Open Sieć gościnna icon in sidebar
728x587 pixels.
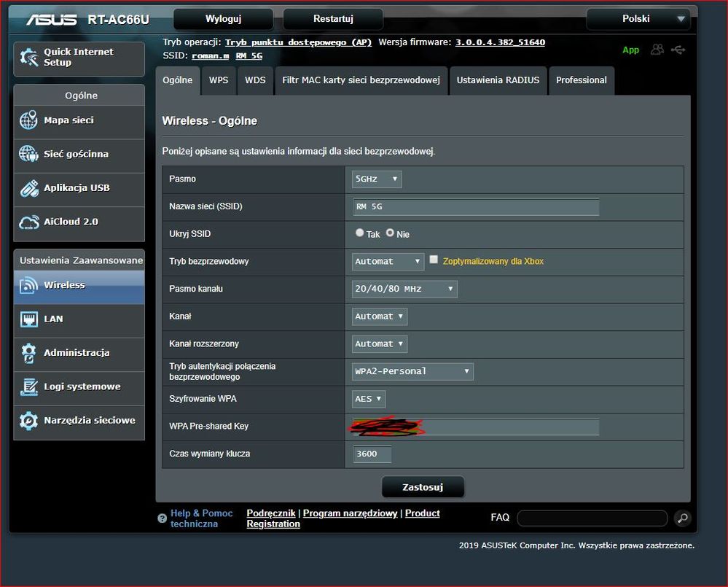(28, 154)
